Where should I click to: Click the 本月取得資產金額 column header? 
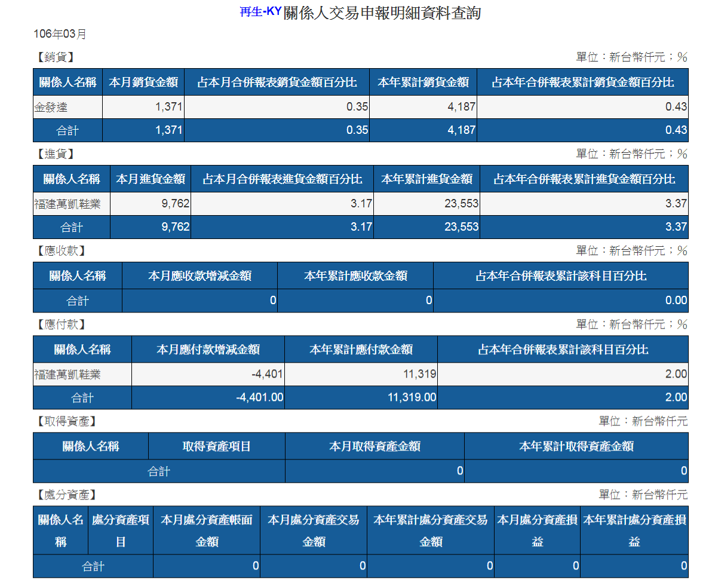(x=375, y=446)
